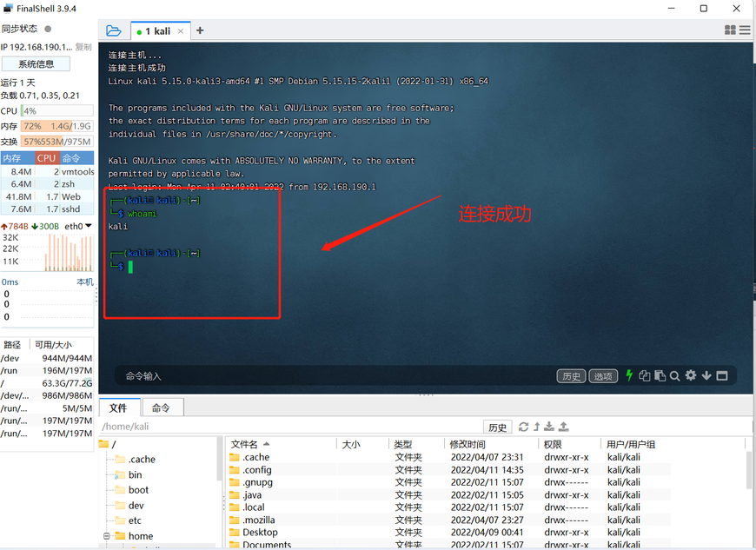Open the grid layout view icon

(730, 30)
